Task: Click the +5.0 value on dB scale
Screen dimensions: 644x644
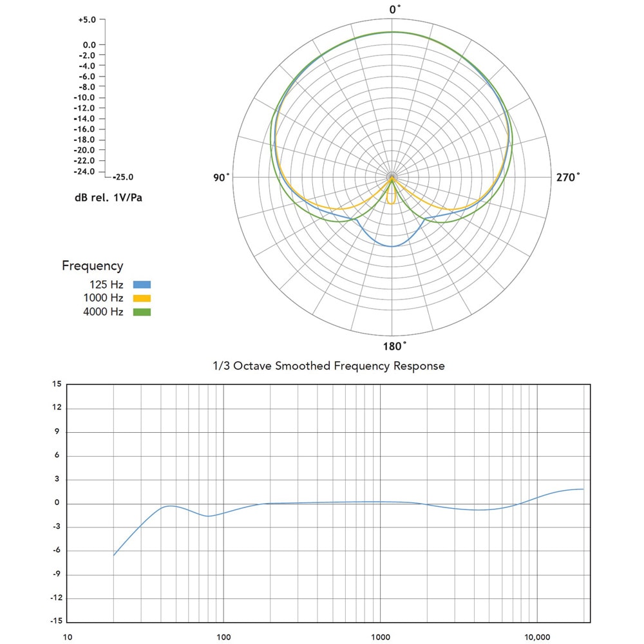Action: tap(87, 20)
